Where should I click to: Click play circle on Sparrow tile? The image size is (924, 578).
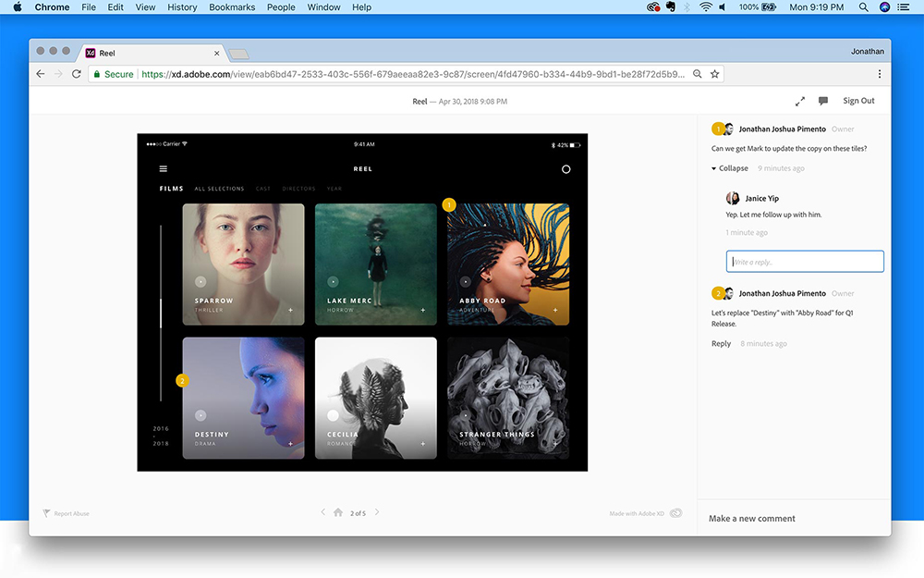[201, 282]
